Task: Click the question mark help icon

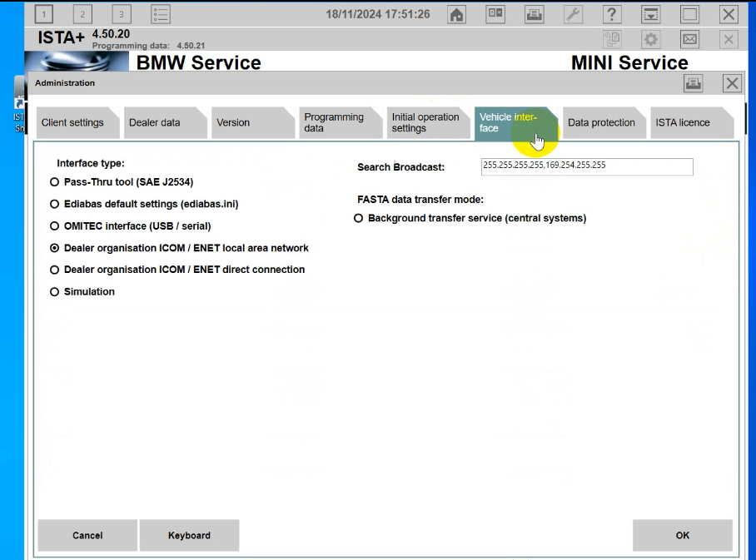Action: [x=612, y=14]
